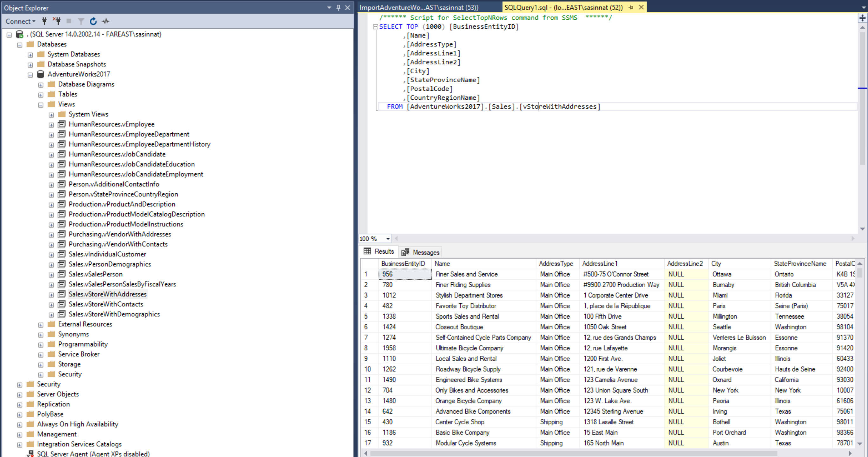This screenshot has width=868, height=457.
Task: Click the SQL Server Agent icon
Action: click(30, 454)
